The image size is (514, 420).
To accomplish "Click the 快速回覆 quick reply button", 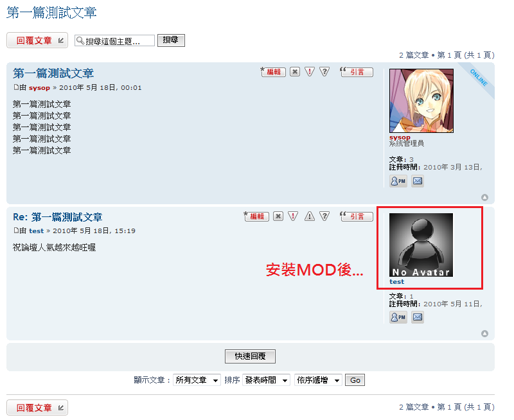I will coord(250,356).
